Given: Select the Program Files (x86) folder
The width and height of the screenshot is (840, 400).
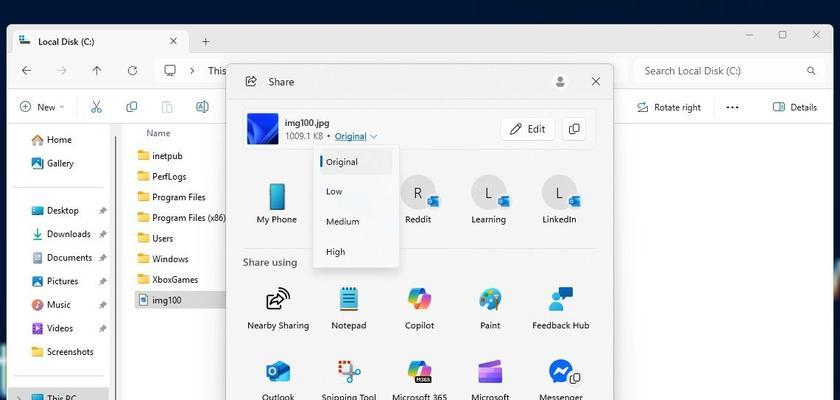Looking at the screenshot, I should click(x=181, y=218).
